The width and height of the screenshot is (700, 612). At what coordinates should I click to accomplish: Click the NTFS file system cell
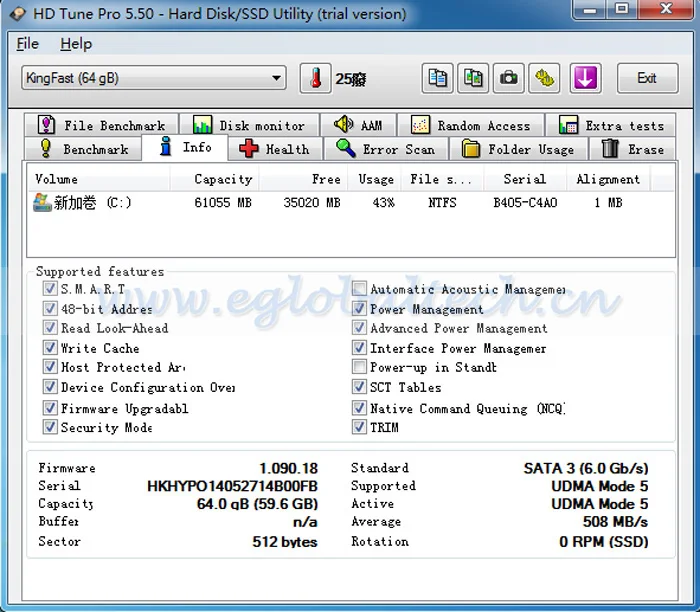pos(442,203)
